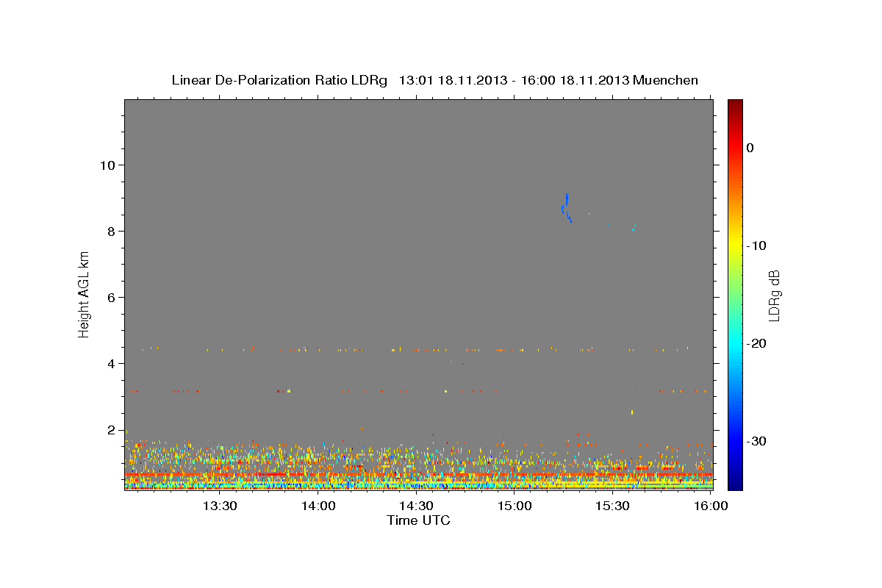Click the height tick label 8
This screenshot has width=882, height=588.
[112, 231]
